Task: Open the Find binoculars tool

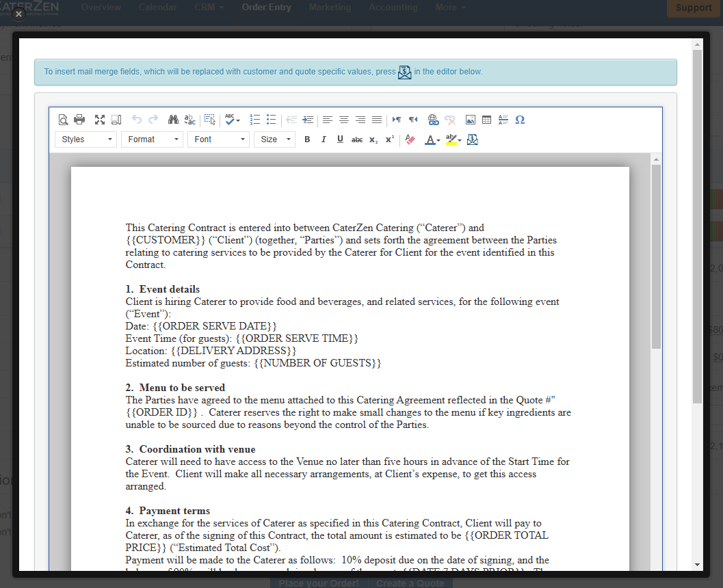Action: (x=173, y=120)
